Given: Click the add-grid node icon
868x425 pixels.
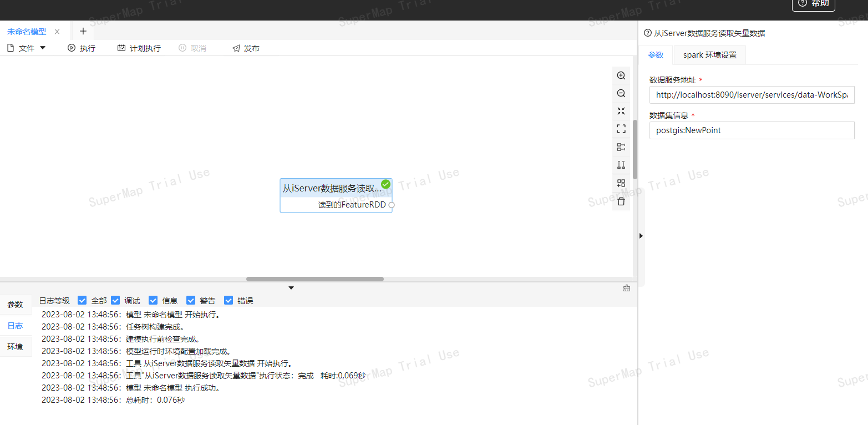Looking at the screenshot, I should [621, 183].
